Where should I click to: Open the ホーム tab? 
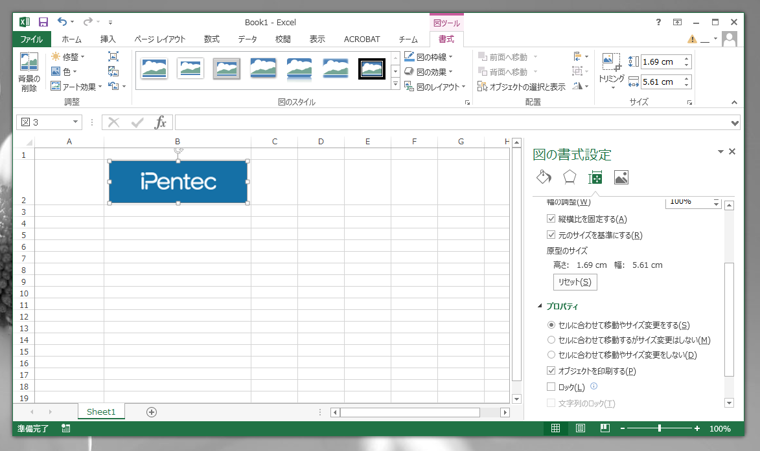(72, 39)
